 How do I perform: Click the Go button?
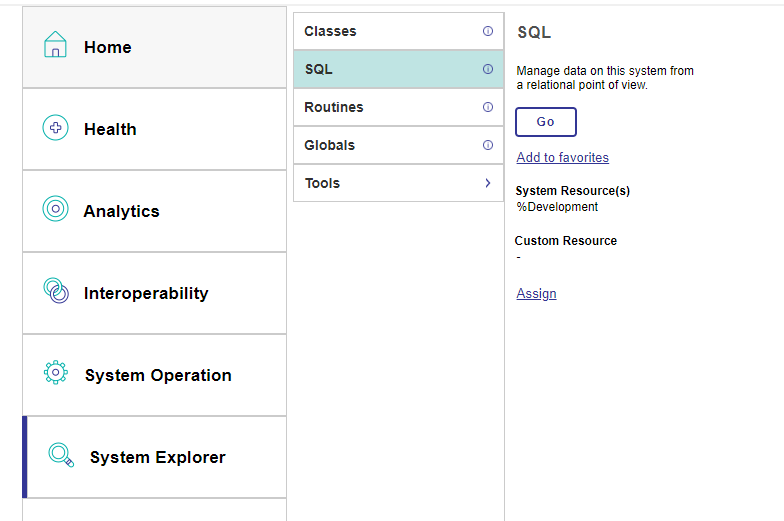[x=546, y=122]
